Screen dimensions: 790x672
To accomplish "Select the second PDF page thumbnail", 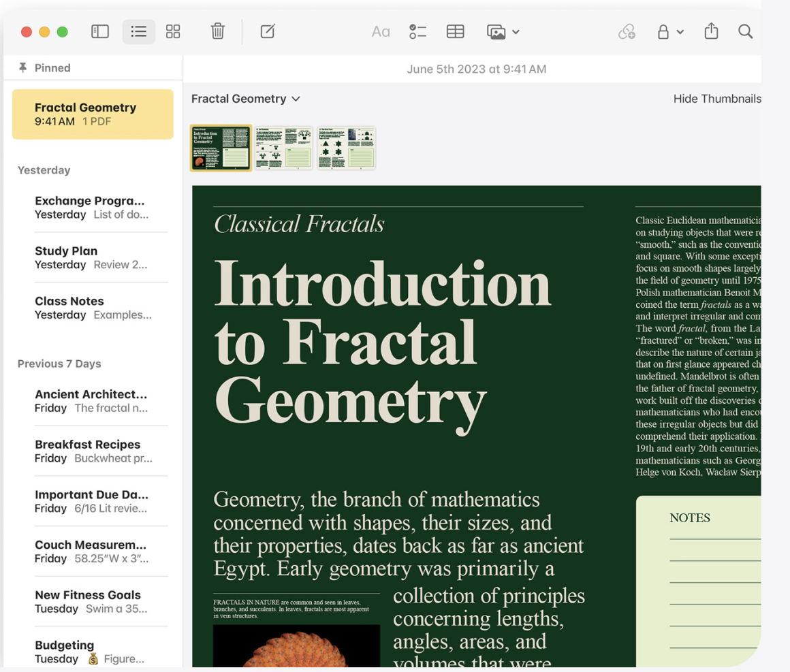I will [x=283, y=148].
